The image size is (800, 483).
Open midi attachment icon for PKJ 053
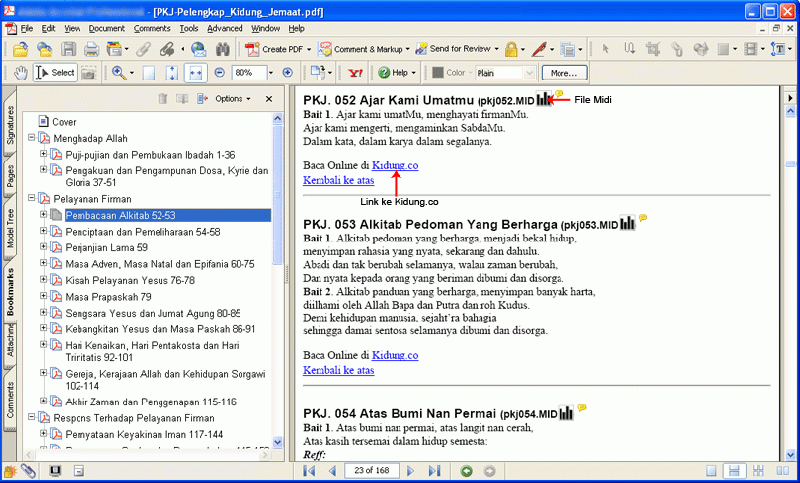(x=627, y=223)
